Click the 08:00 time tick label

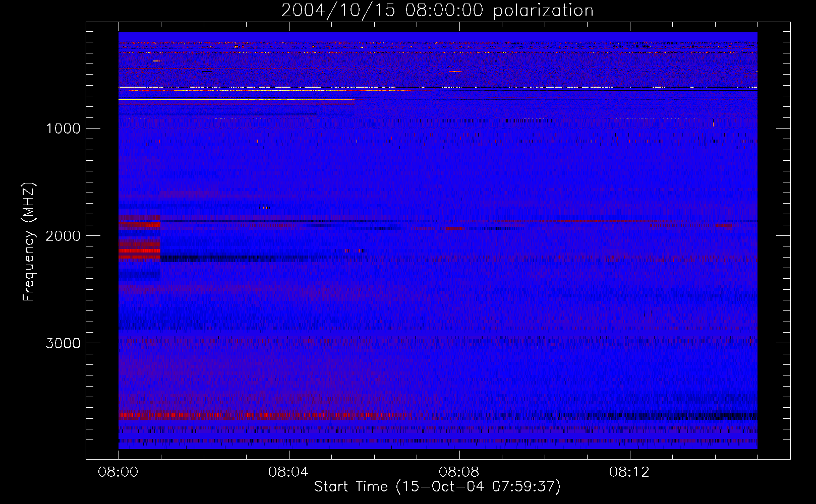tap(118, 472)
